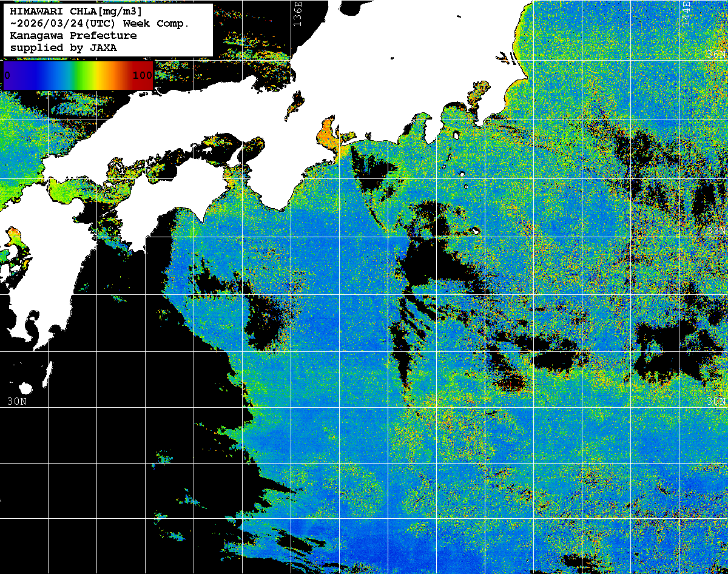Image resolution: width=728 pixels, height=574 pixels.
Task: Click the HIMAWARI CHLA[mg/m3] title text
Action: (x=76, y=12)
